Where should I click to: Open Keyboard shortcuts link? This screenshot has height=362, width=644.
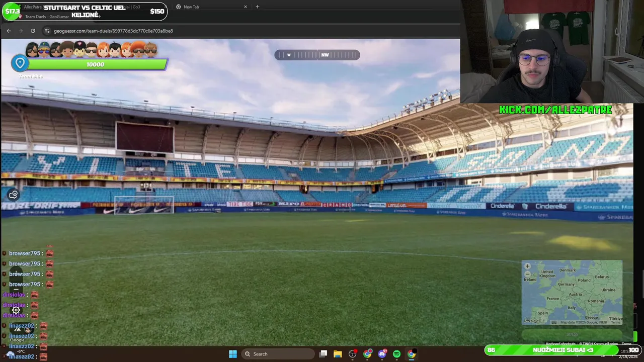[x=560, y=344]
